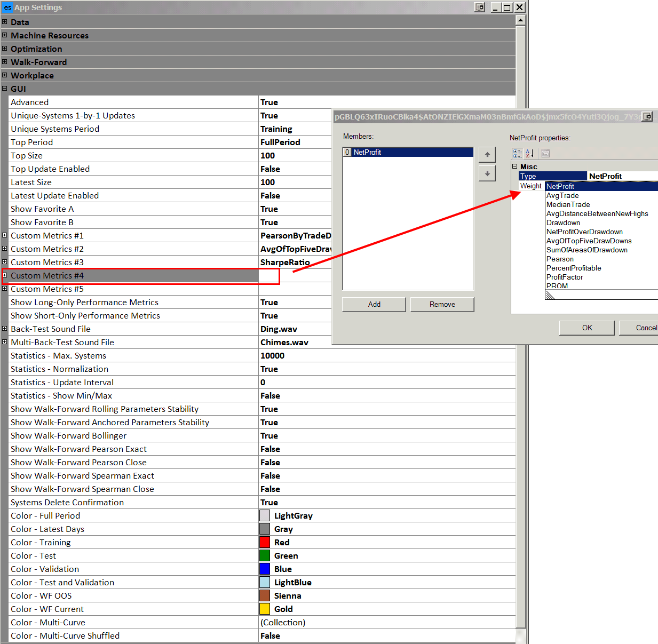The height and width of the screenshot is (644, 658).
Task: Click the Remove member button
Action: (442, 304)
